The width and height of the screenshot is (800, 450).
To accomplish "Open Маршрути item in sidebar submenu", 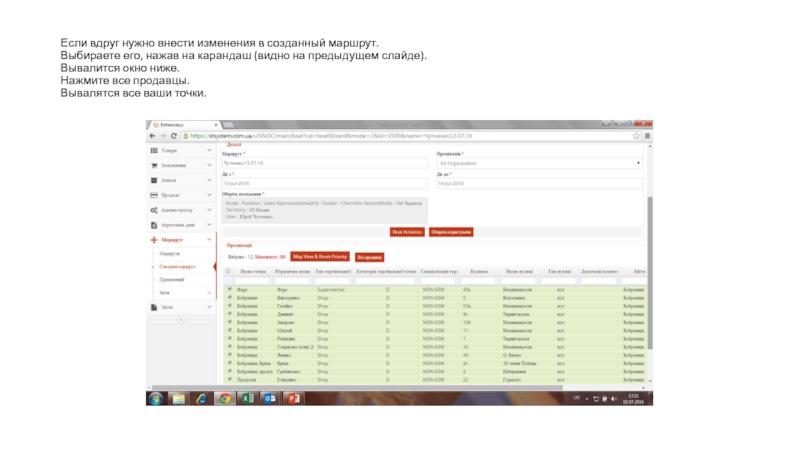I will (x=168, y=253).
